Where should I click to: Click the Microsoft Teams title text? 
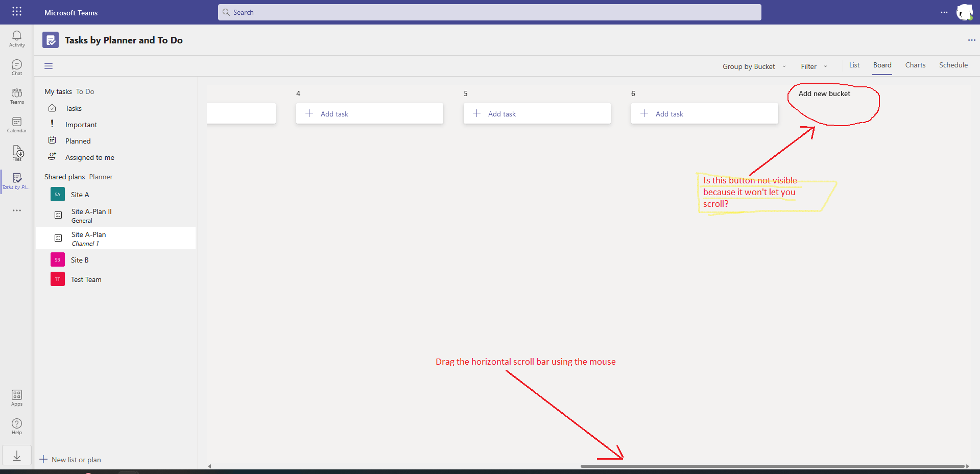[x=71, y=13]
